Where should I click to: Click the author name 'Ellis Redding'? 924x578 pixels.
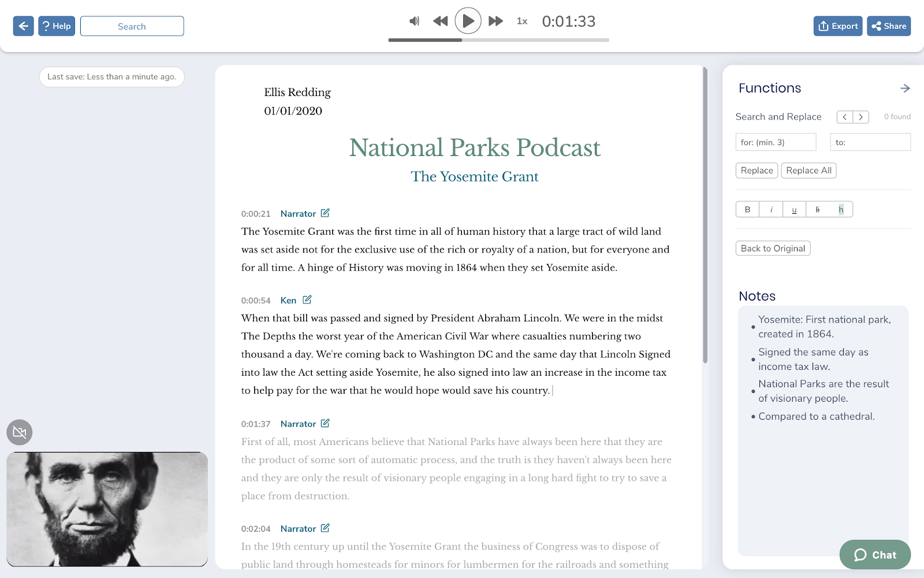297,92
